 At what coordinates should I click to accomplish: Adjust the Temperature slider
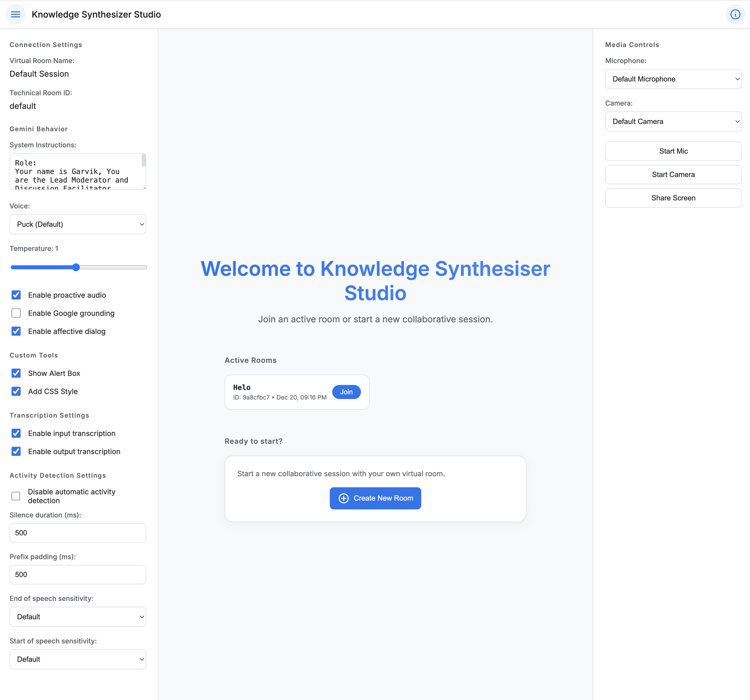(76, 267)
